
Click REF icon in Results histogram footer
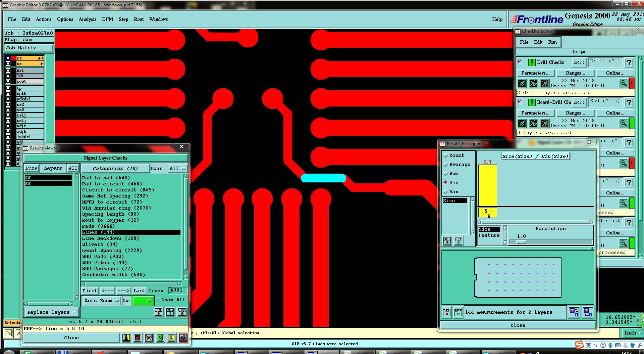(458, 312)
